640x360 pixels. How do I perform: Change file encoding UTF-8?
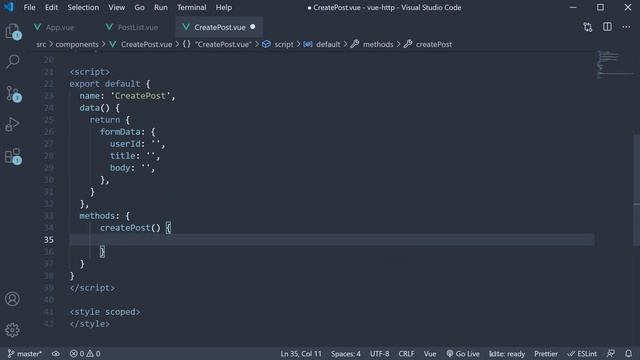coord(379,354)
